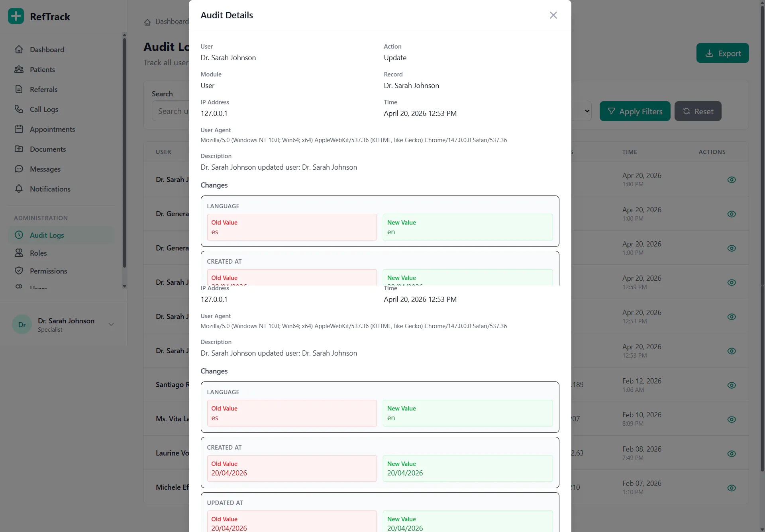Expand the Dr. Sarah Johnson profile menu
765x532 pixels.
pyautogui.click(x=111, y=324)
